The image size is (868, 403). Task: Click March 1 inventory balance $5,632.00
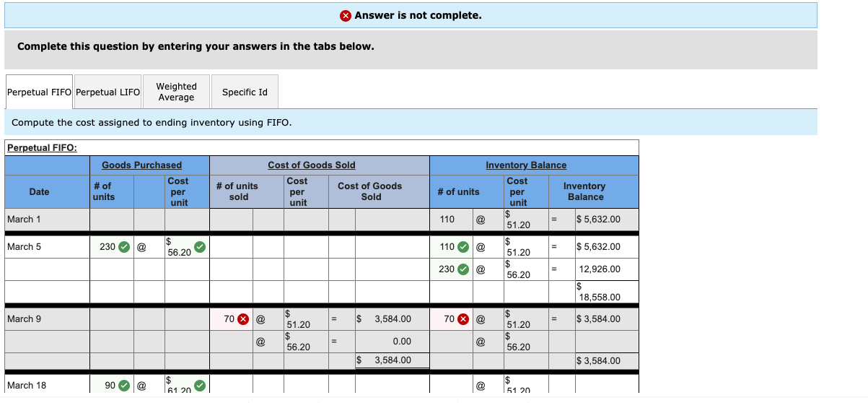click(x=597, y=220)
